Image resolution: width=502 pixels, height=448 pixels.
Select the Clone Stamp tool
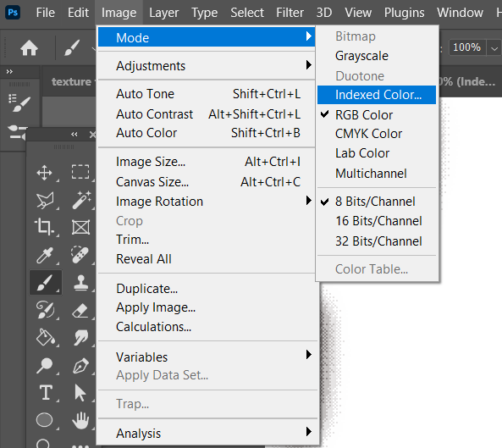(81, 283)
